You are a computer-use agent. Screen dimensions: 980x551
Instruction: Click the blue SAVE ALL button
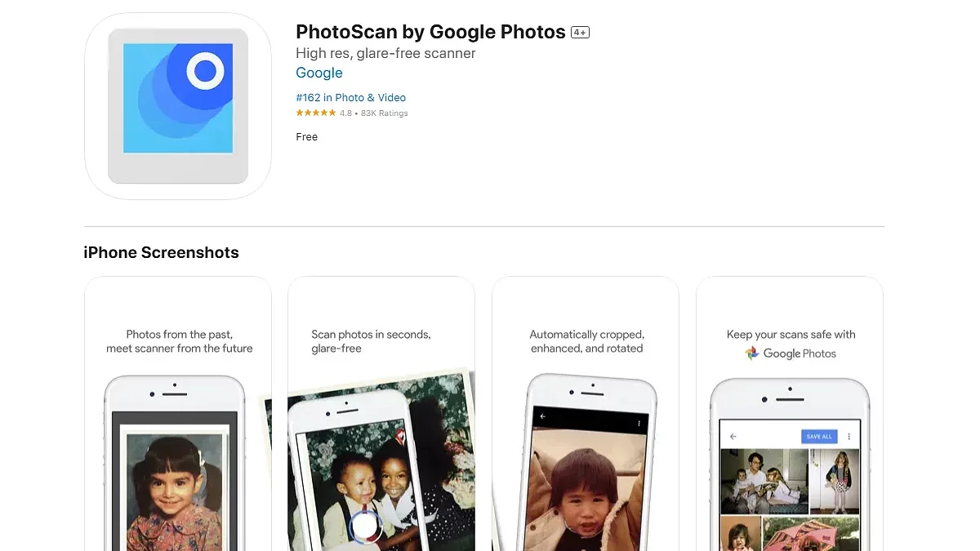click(819, 437)
